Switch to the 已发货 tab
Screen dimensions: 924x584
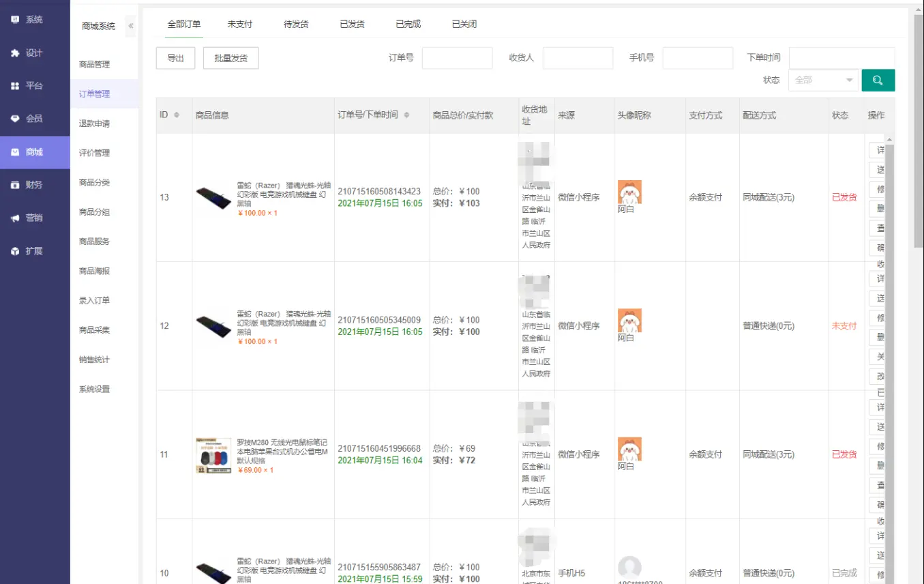tap(352, 24)
